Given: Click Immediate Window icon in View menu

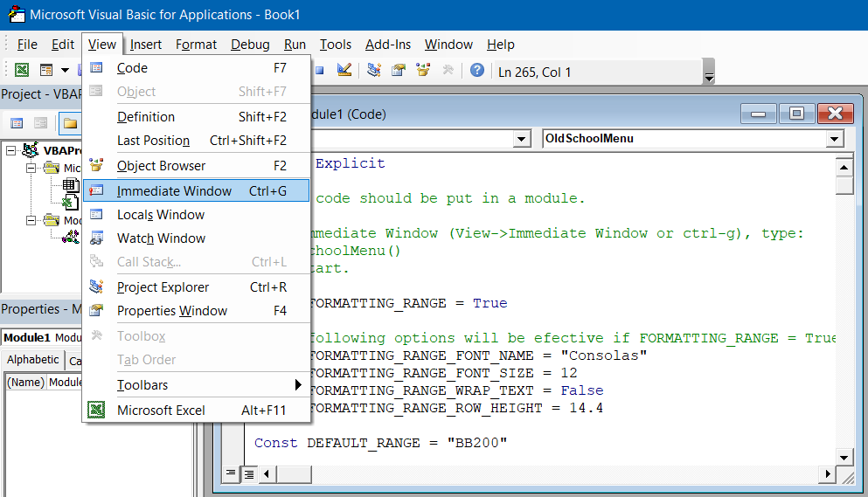Looking at the screenshot, I should 96,190.
